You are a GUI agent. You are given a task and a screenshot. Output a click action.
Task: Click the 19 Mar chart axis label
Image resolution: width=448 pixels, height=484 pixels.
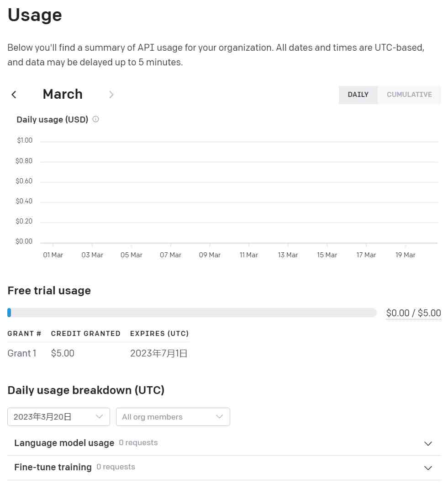click(x=406, y=255)
